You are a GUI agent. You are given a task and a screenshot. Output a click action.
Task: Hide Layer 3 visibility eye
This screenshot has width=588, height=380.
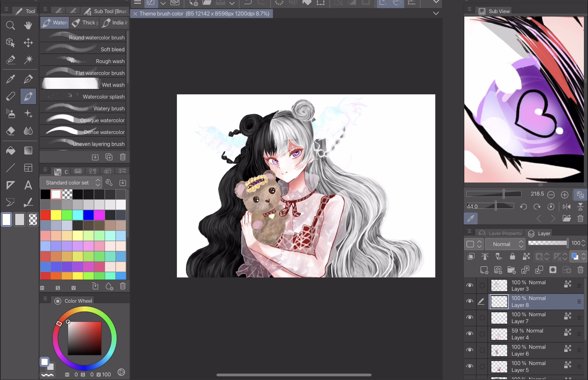(x=470, y=285)
